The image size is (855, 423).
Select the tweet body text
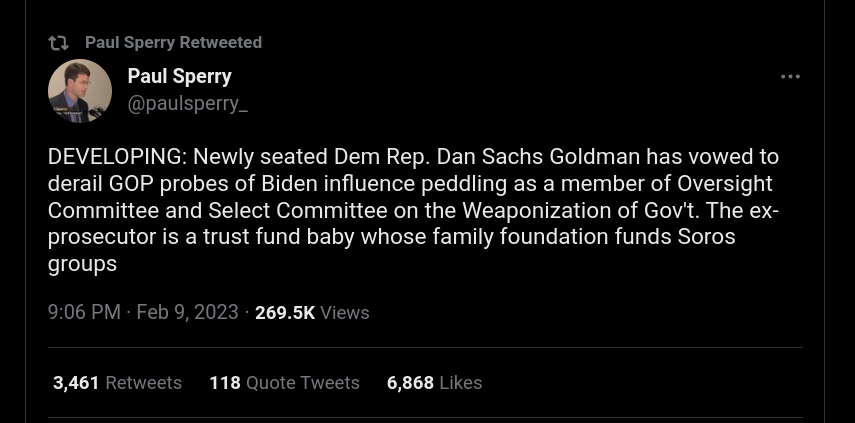click(413, 210)
